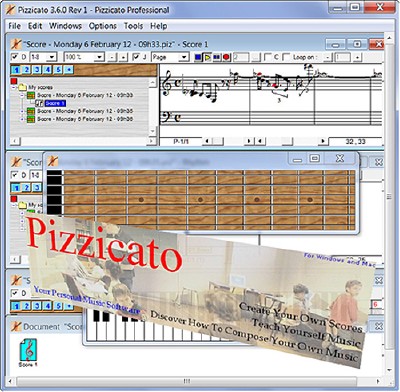The height and width of the screenshot is (392, 400).
Task: Select Score 1 in the scores tree
Action: point(55,103)
